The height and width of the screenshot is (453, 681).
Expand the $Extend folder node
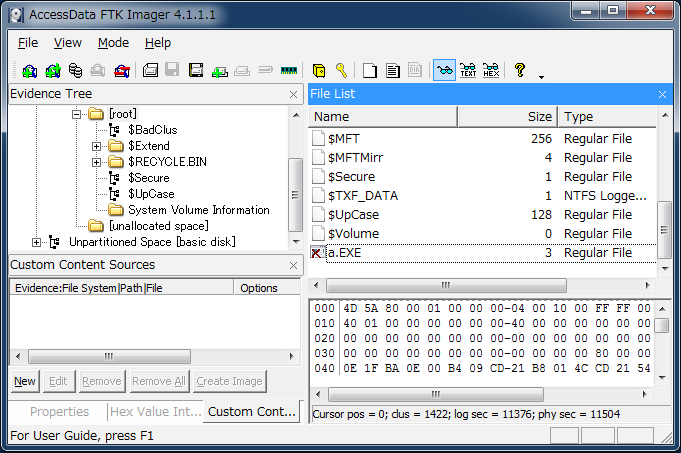click(x=96, y=146)
